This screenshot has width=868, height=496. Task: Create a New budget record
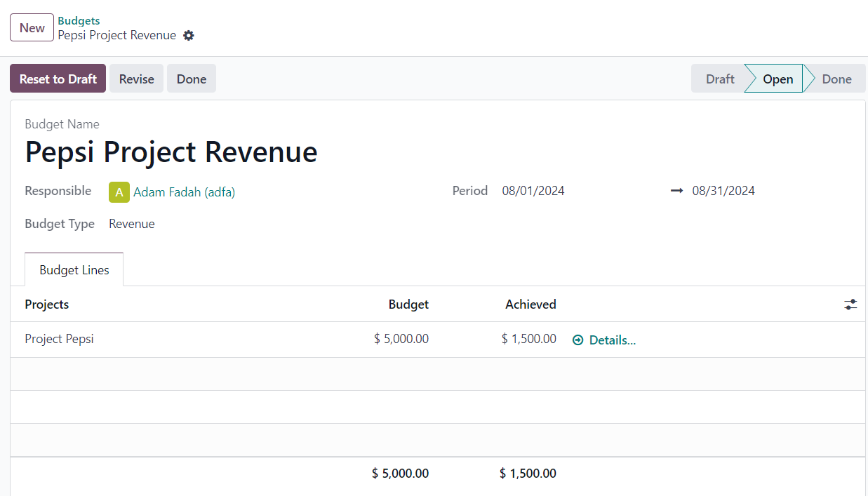[x=32, y=28]
